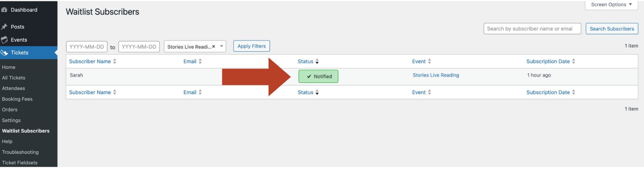This screenshot has width=644, height=179.
Task: Click the Posts pushpin icon
Action: pos(4,27)
